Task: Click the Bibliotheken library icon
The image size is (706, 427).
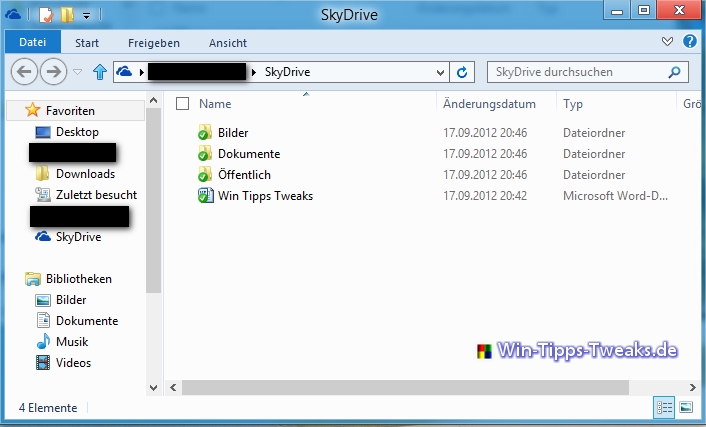Action: pos(32,279)
